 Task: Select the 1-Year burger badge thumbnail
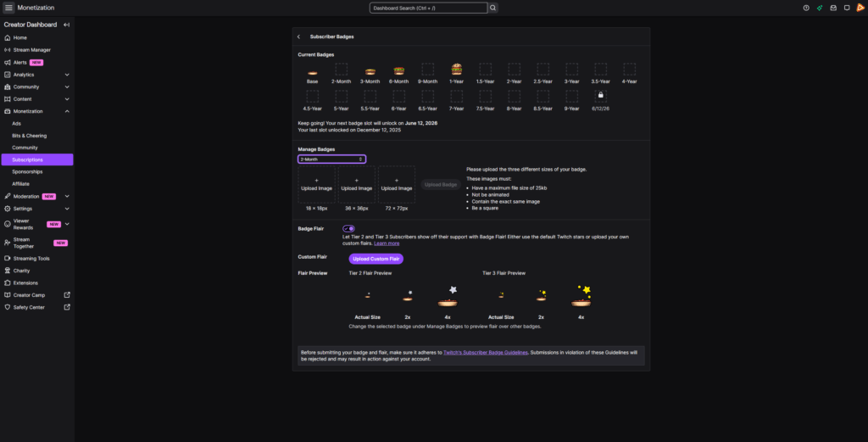click(x=457, y=70)
